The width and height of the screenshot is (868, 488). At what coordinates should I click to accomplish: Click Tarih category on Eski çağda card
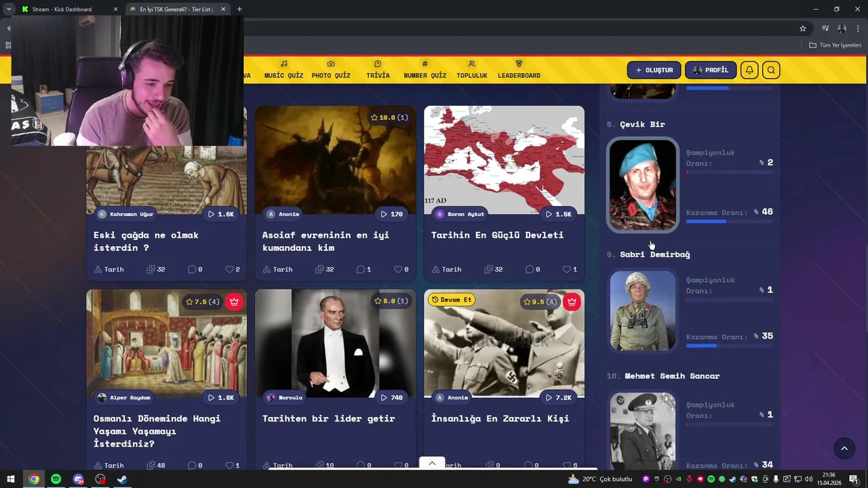pyautogui.click(x=108, y=269)
